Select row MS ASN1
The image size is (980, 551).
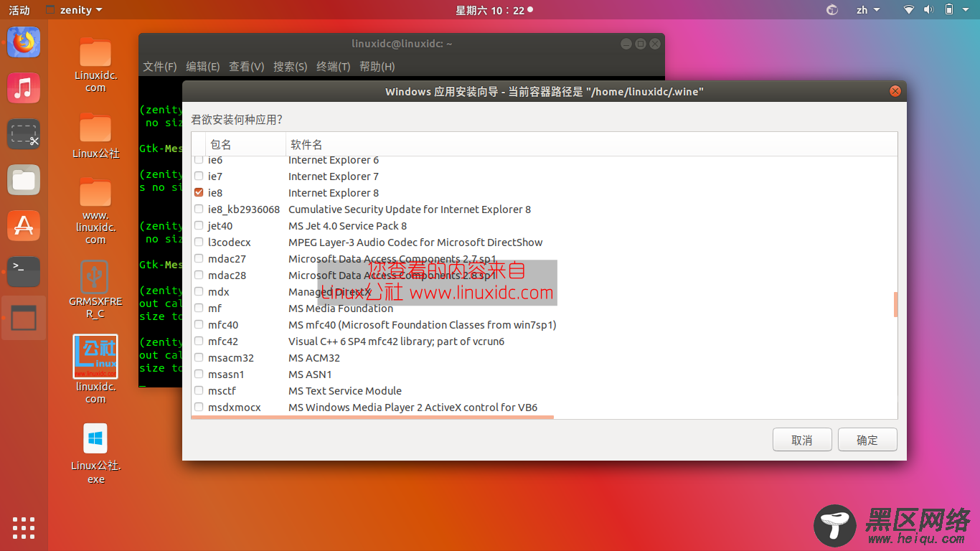[545, 375]
